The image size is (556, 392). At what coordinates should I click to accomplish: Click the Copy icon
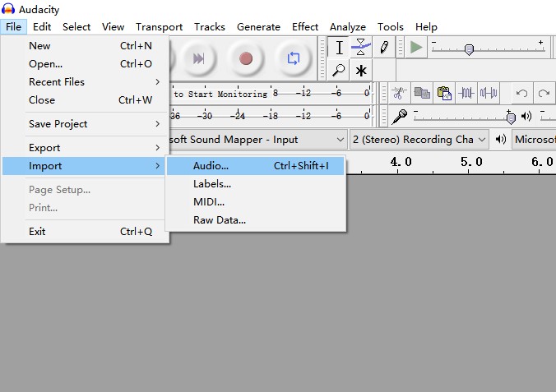[422, 93]
